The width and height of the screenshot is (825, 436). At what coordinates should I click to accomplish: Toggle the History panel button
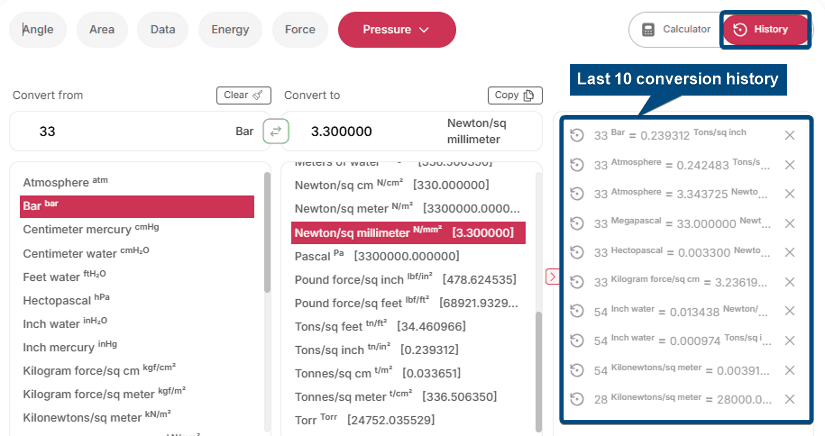767,30
